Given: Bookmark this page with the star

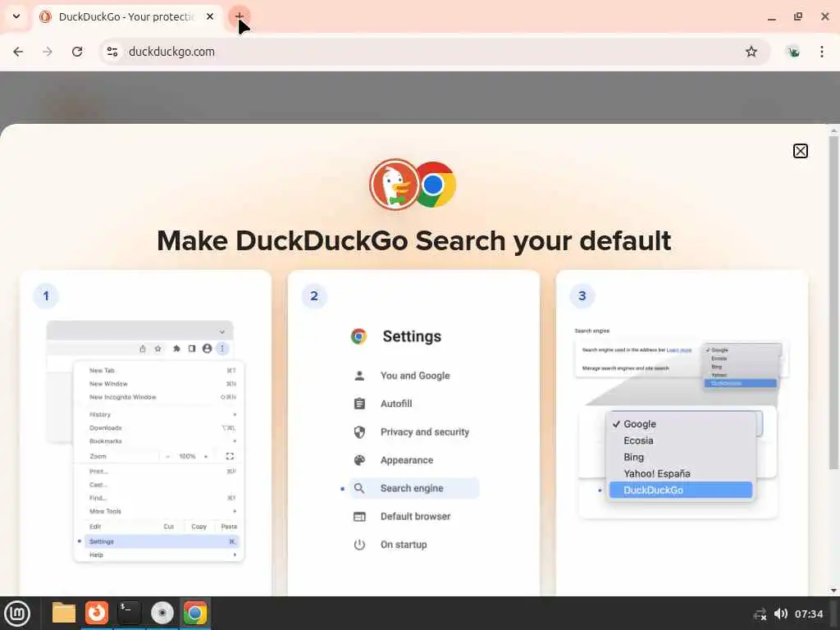Looking at the screenshot, I should pyautogui.click(x=751, y=52).
